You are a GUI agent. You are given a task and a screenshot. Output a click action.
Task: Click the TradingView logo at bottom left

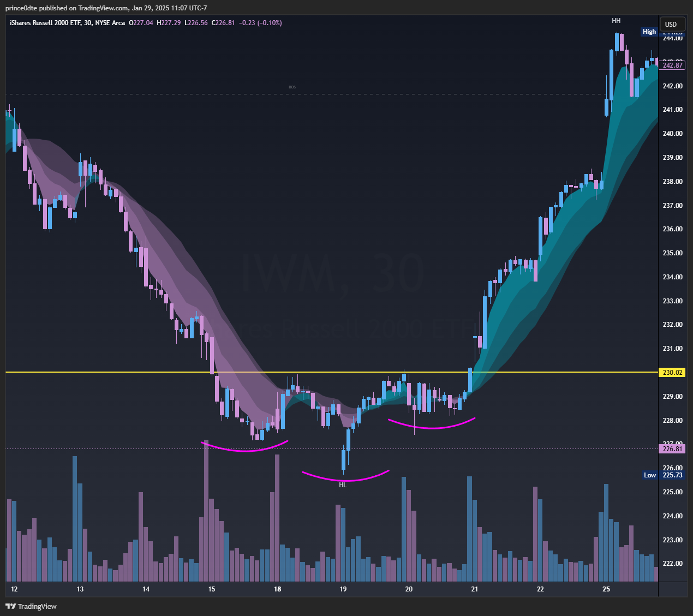tap(31, 606)
